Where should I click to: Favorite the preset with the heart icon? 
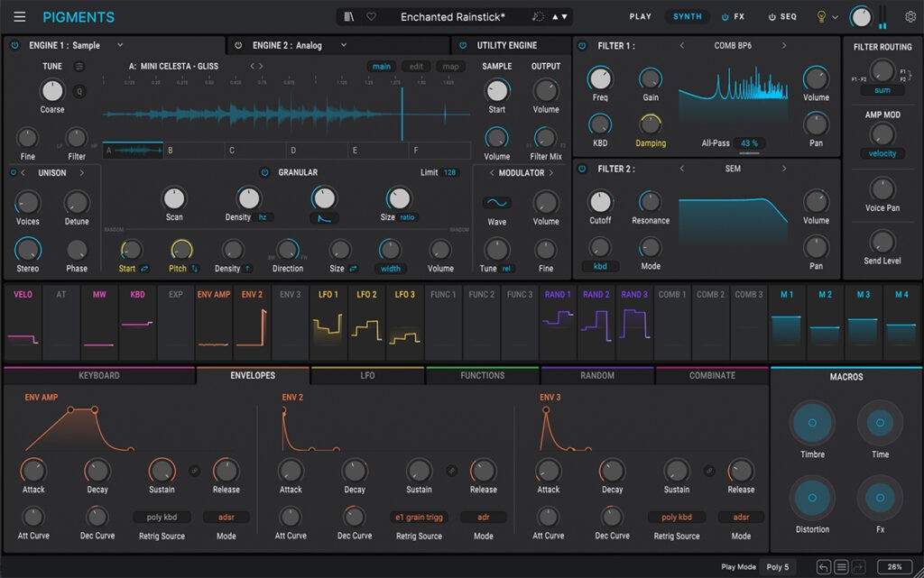tap(371, 16)
